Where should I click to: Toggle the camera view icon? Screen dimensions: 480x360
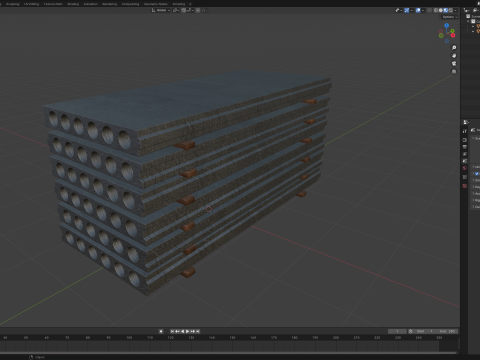pos(454,63)
